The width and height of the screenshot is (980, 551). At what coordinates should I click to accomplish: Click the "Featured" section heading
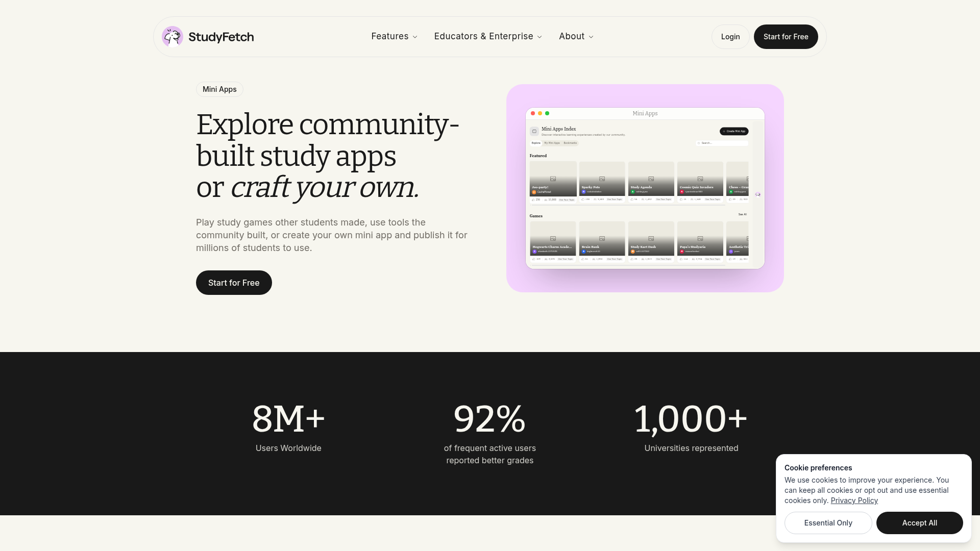pos(538,156)
